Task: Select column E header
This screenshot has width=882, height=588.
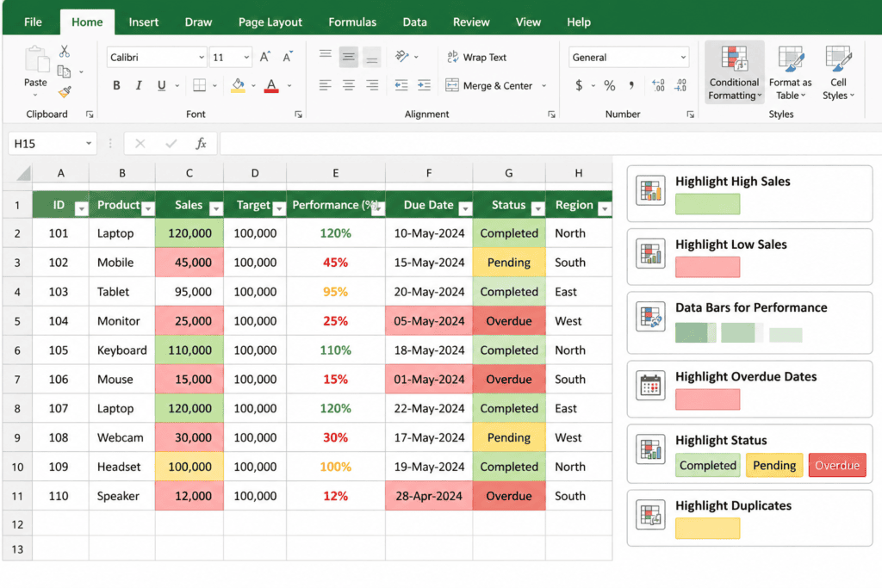Action: (335, 173)
